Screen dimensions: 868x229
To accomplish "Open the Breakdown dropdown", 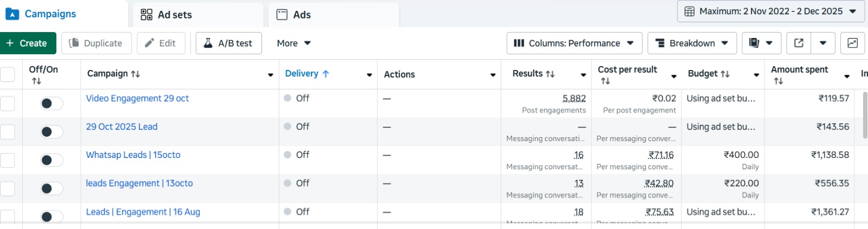I will [692, 43].
